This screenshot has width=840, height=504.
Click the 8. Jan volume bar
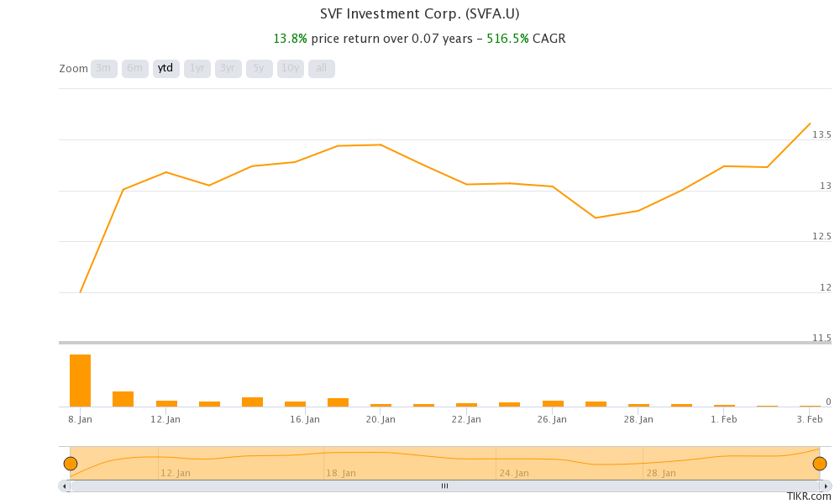coord(81,381)
